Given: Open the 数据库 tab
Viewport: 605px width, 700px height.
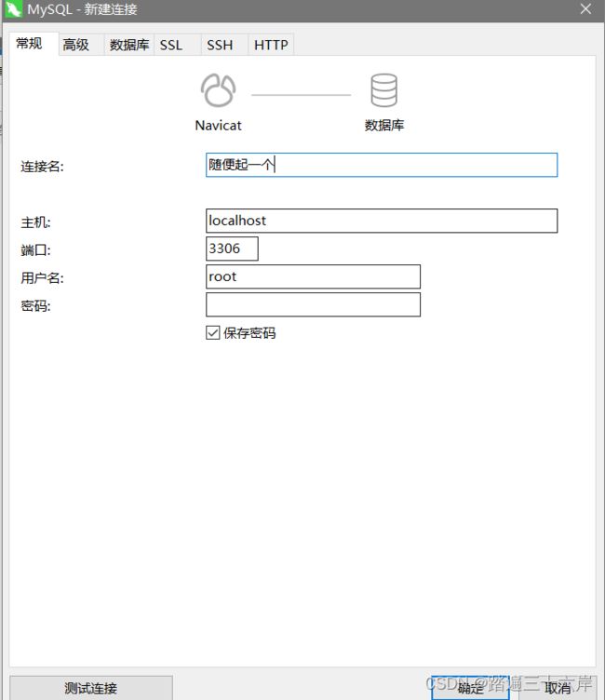Looking at the screenshot, I should 129,45.
